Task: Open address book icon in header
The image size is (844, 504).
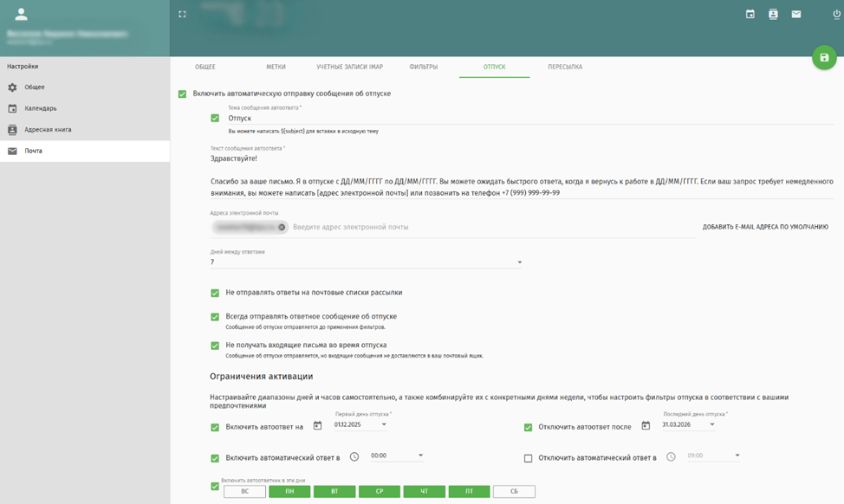Action: tap(773, 15)
